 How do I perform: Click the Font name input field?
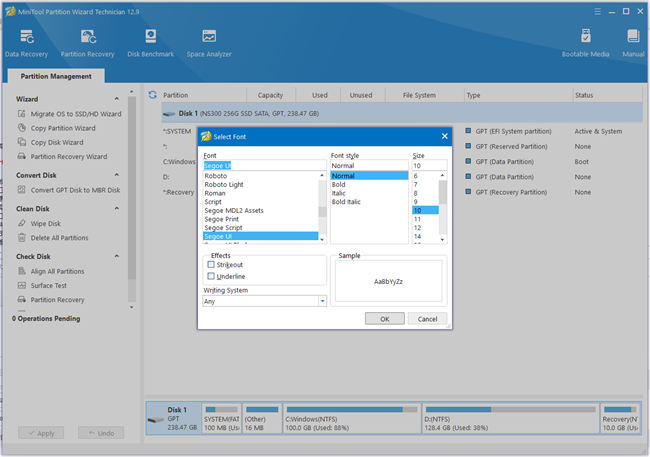[264, 165]
